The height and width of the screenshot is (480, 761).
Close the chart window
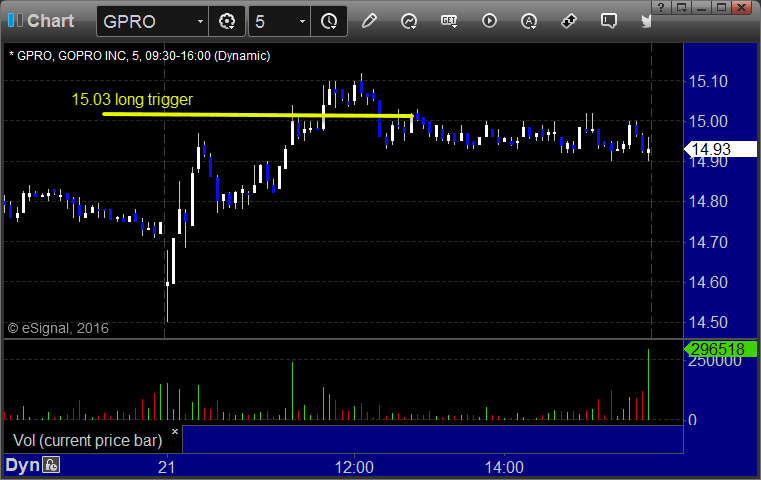[742, 7]
